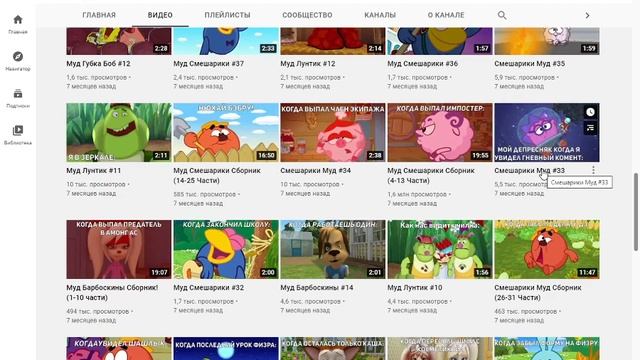Go to the СООБЩЕСТВО tab
Screen dimensions: 640x360
point(307,15)
